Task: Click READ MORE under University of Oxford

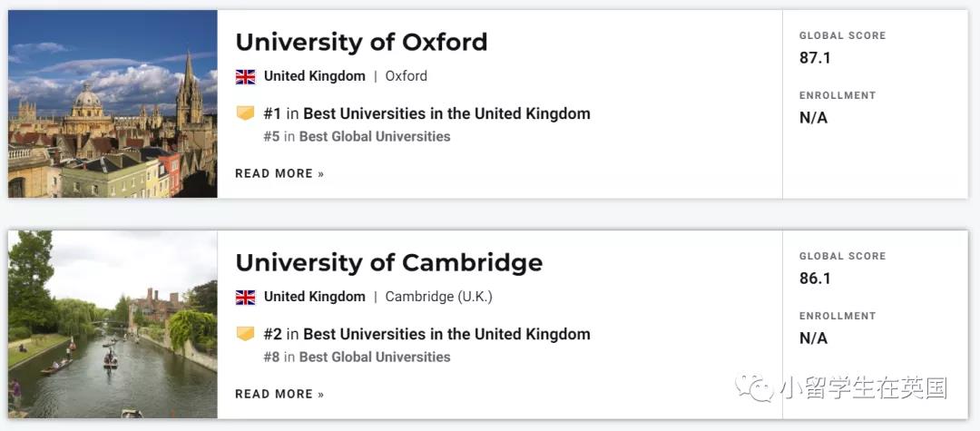Action: coord(279,173)
